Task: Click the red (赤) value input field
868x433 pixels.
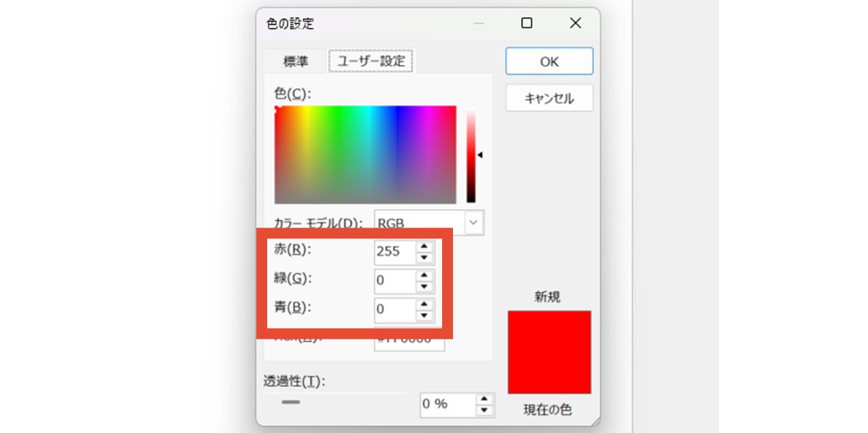Action: (394, 252)
